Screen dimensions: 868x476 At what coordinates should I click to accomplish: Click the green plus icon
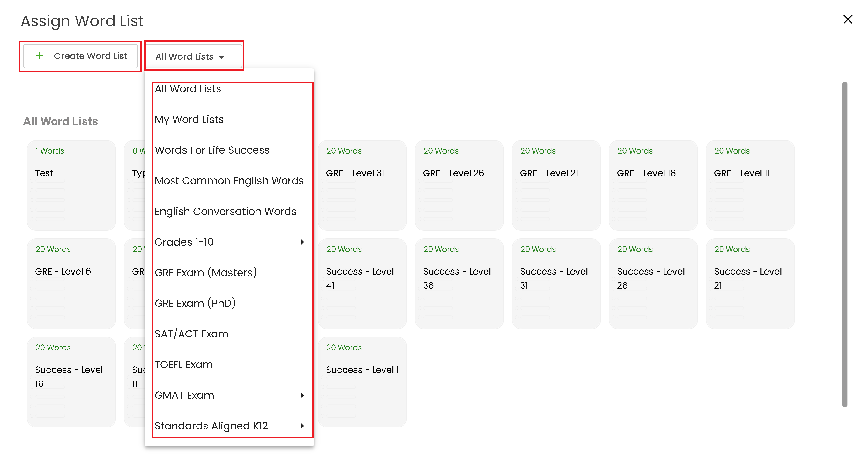point(40,56)
